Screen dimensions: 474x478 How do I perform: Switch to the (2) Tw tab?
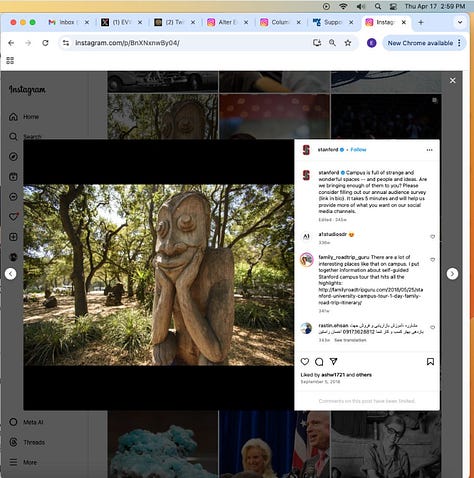174,22
